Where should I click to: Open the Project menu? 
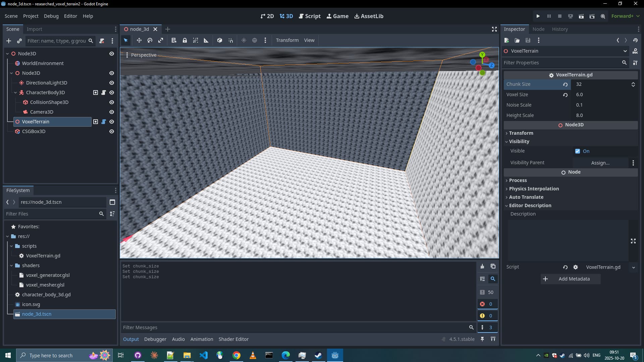[31, 16]
